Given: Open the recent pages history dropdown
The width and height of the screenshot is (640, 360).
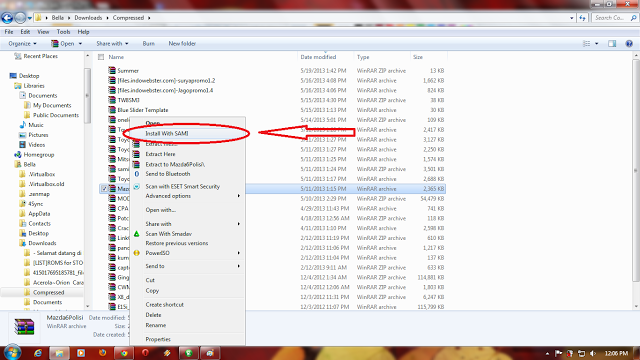Looking at the screenshot, I should coord(29,18).
